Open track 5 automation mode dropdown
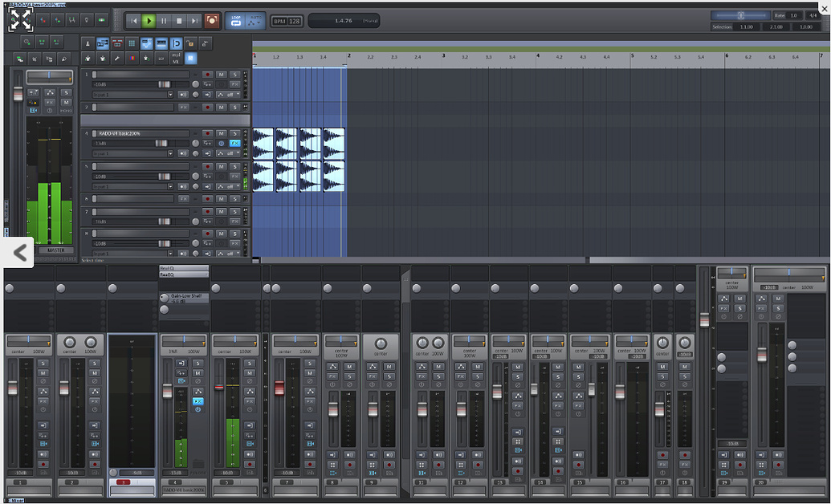 tap(228, 186)
